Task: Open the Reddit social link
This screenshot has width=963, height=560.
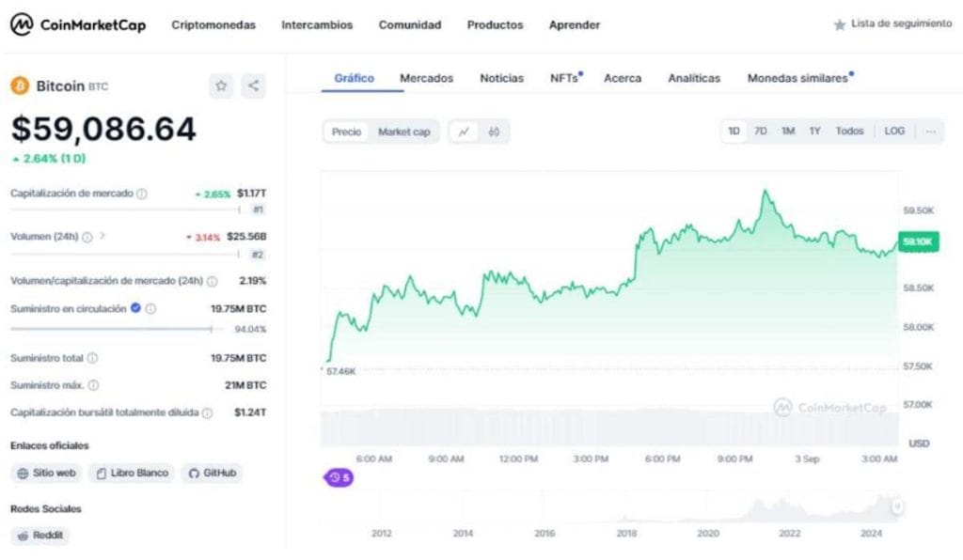Action: (x=40, y=537)
